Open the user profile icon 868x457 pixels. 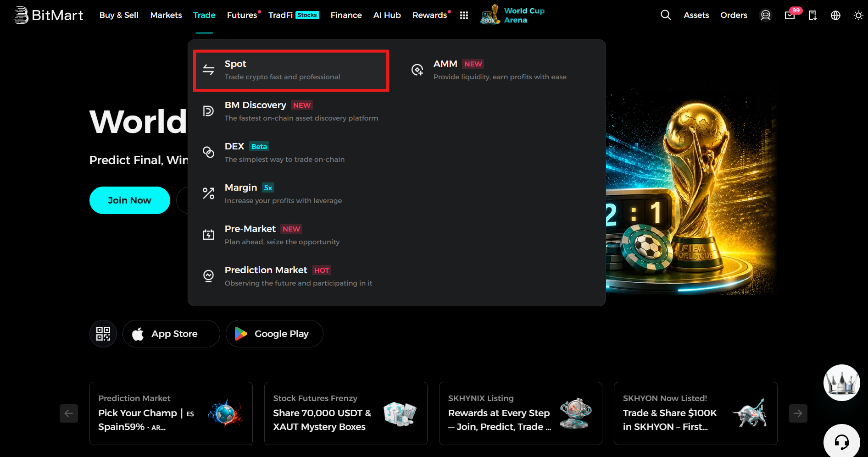coord(766,15)
